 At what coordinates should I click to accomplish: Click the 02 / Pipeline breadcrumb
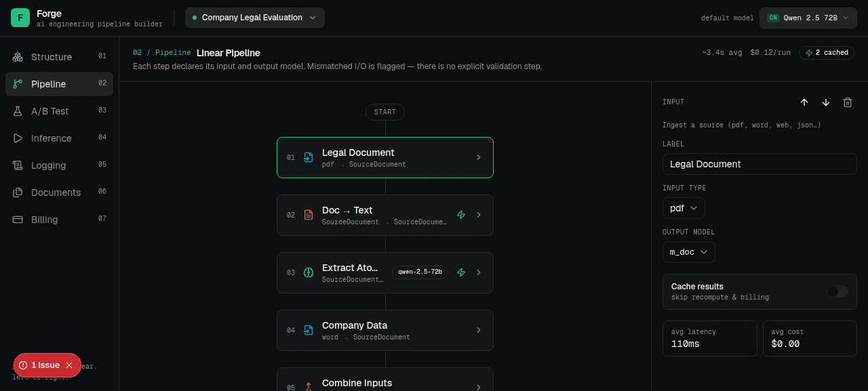coord(162,52)
